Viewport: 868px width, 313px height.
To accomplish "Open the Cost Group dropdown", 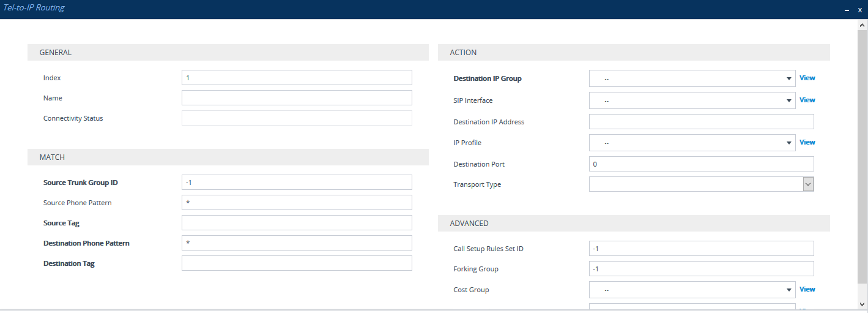I will coord(691,290).
